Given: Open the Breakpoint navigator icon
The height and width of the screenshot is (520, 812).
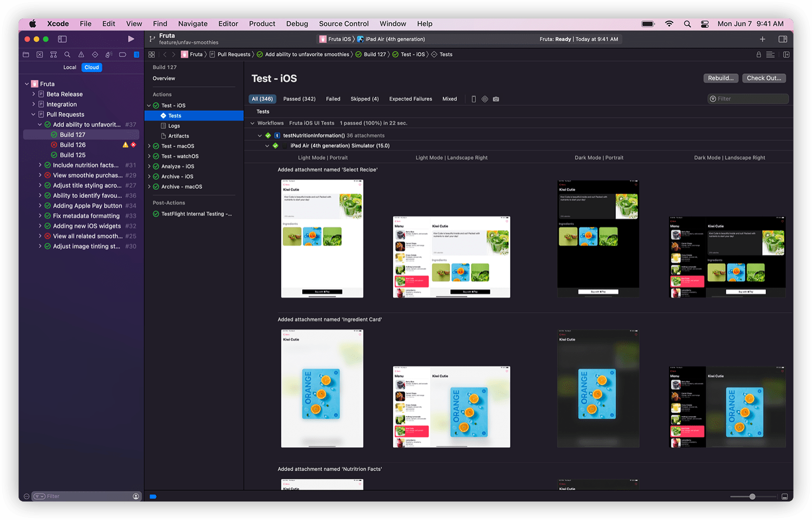Looking at the screenshot, I should 122,54.
